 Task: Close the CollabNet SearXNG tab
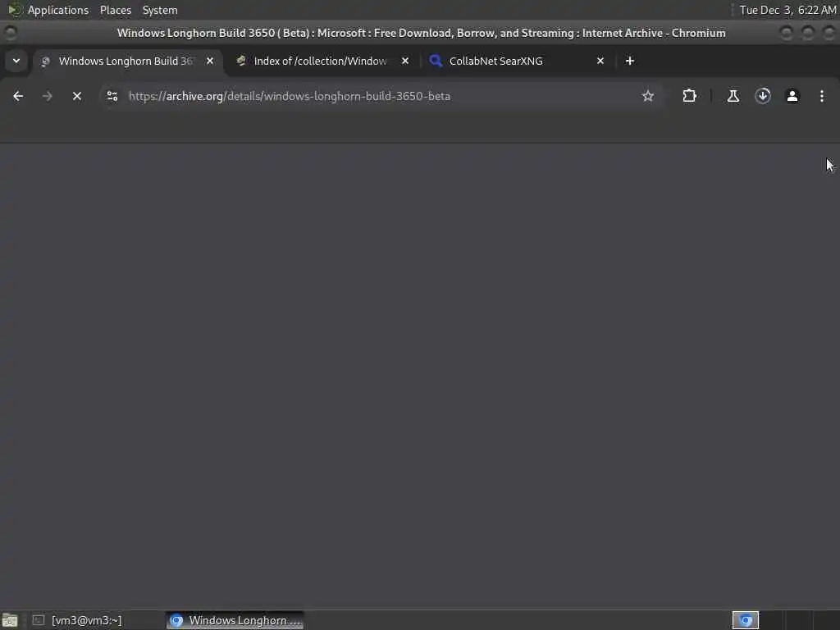pyautogui.click(x=600, y=61)
